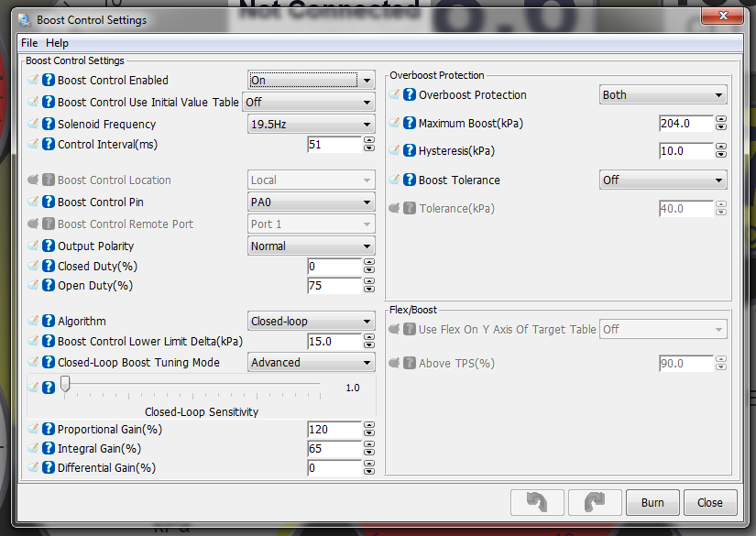Open help for Solenoid Frequency

[x=47, y=124]
